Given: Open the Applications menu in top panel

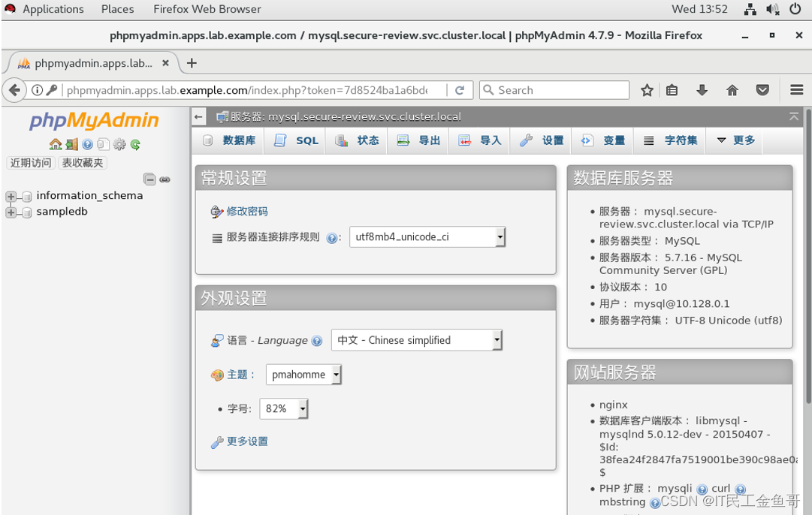Looking at the screenshot, I should [53, 9].
